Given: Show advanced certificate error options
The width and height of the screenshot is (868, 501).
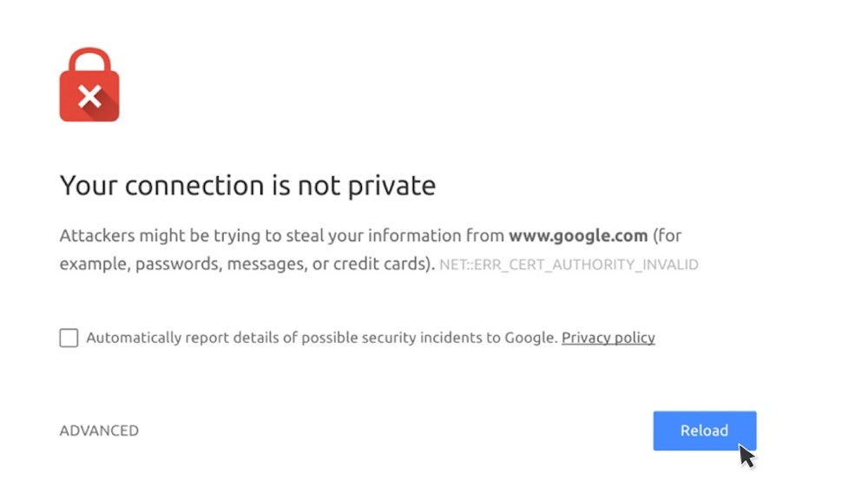Looking at the screenshot, I should 99,431.
